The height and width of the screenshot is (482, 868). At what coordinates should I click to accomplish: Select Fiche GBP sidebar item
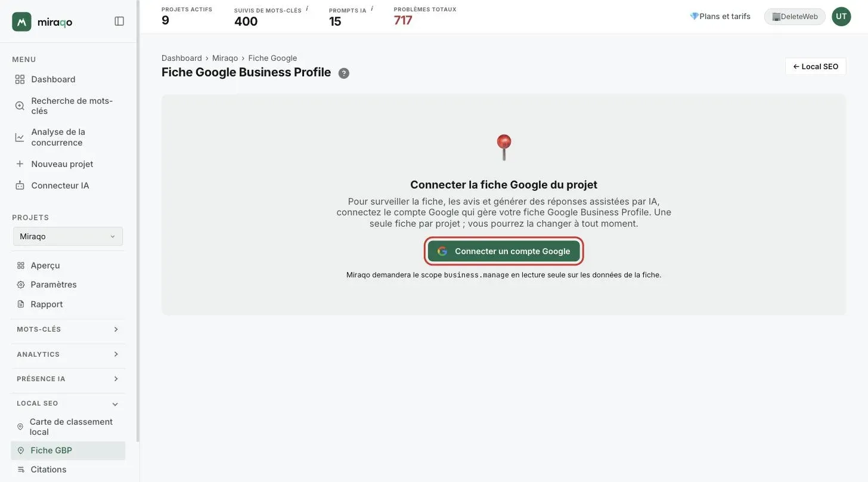(x=68, y=450)
